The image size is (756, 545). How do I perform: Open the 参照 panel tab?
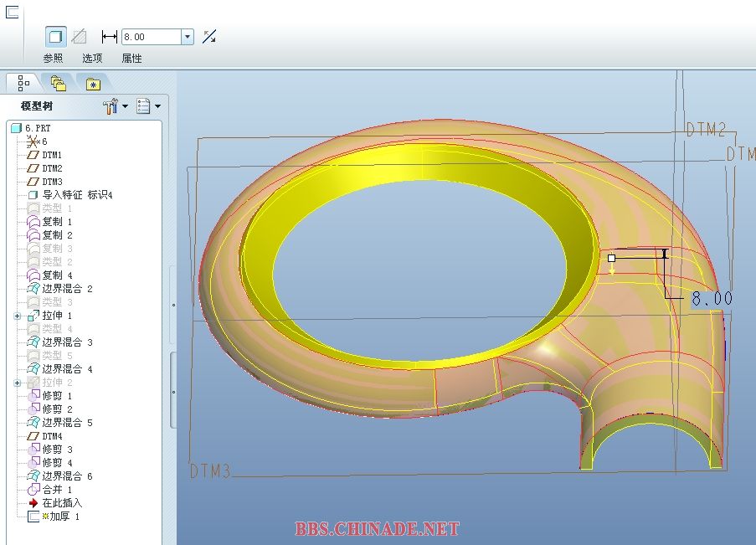pos(54,59)
